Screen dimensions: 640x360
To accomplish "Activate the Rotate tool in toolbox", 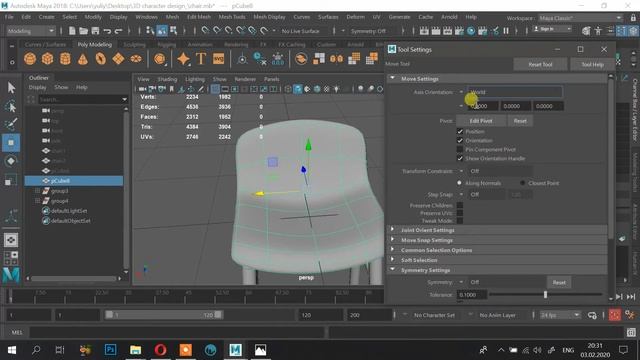I will (x=11, y=161).
